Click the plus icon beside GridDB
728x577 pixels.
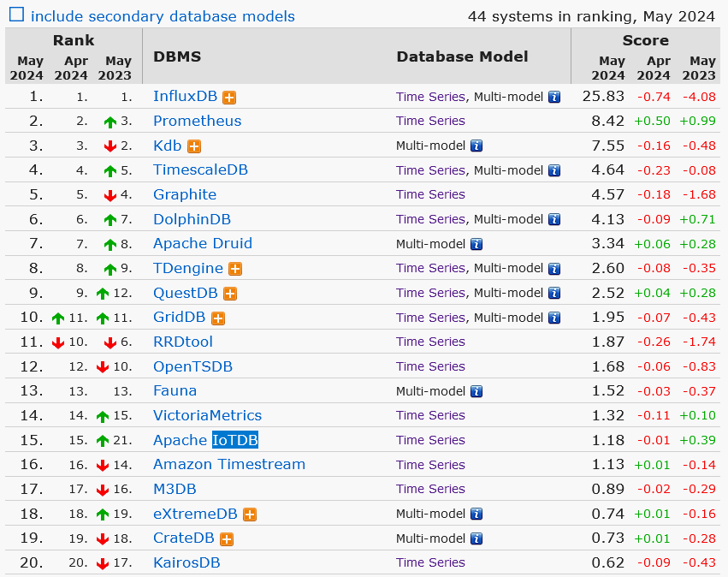218,318
